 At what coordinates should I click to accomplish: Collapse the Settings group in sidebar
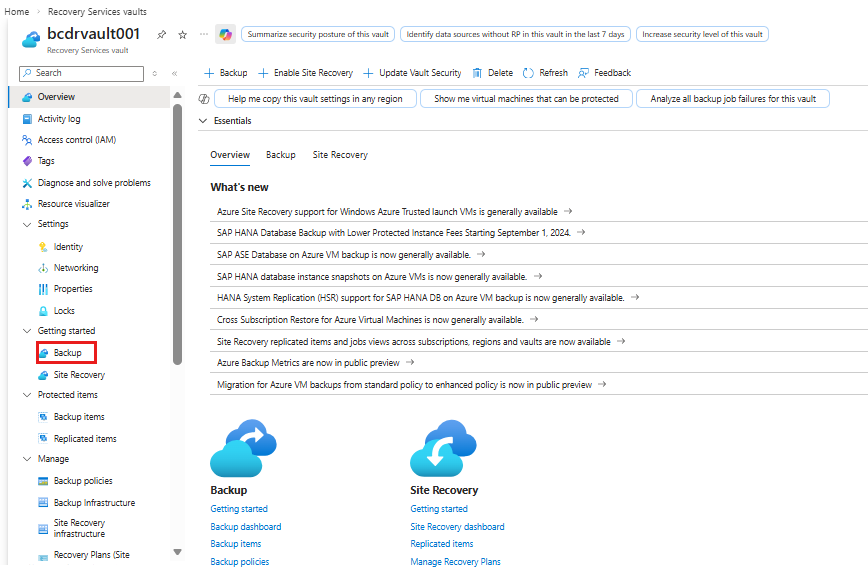27,224
